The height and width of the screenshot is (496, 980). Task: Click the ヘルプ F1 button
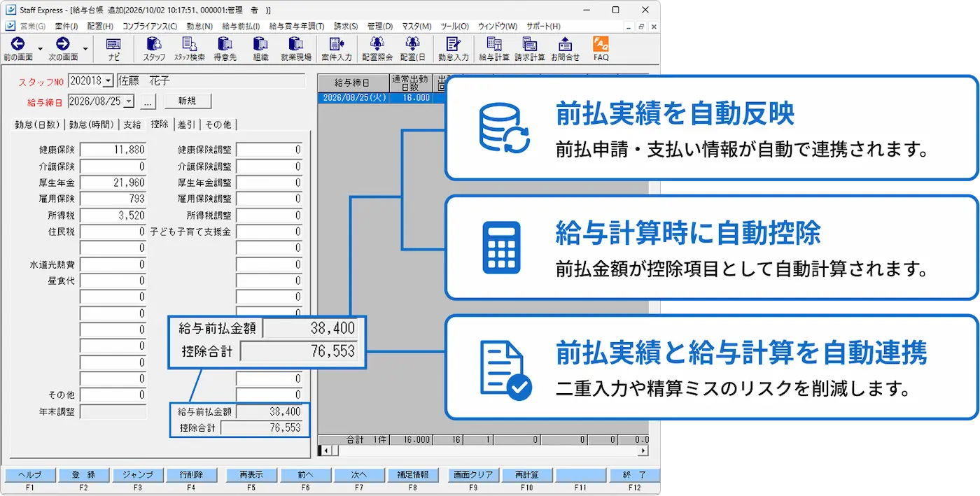(x=30, y=474)
